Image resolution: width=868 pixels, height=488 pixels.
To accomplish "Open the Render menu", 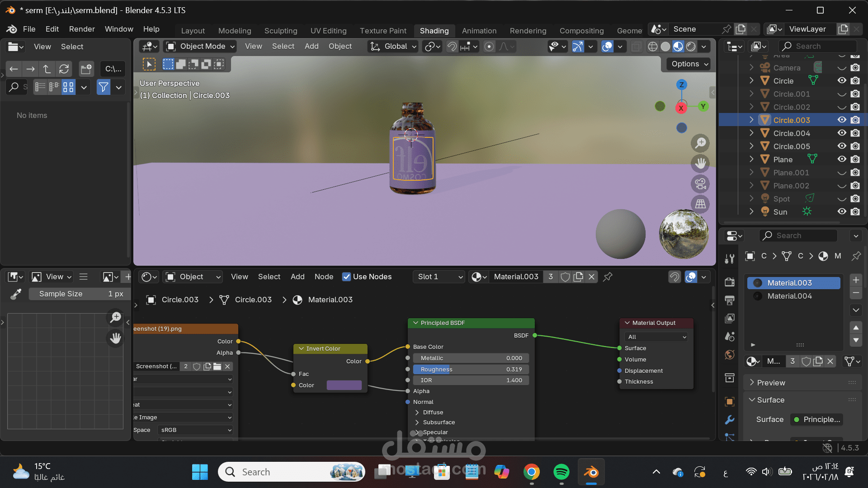I will pos(82,29).
